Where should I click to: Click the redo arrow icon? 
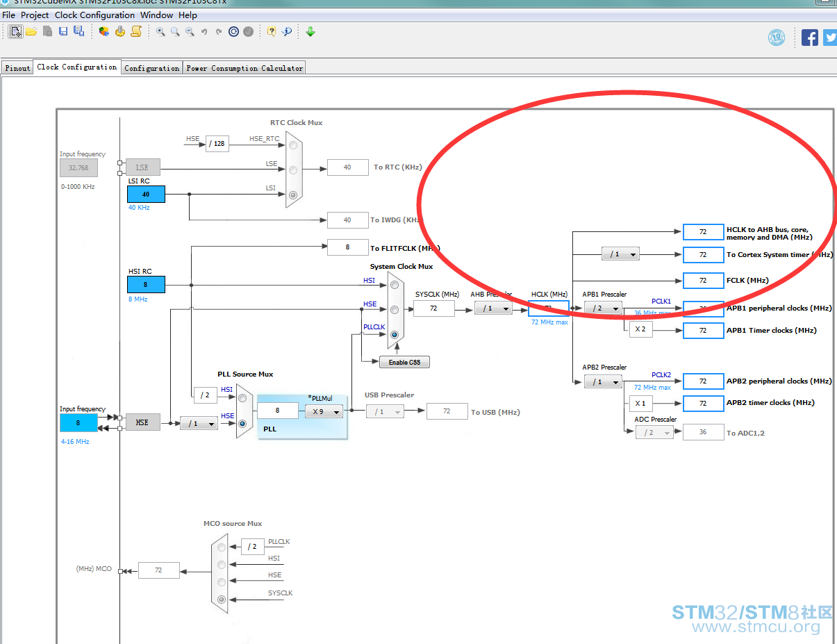pos(219,32)
